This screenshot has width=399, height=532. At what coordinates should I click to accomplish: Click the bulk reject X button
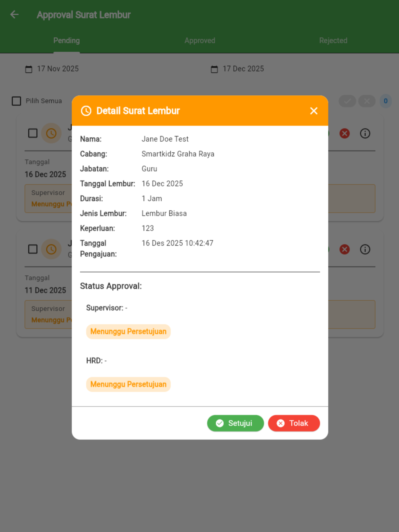[367, 101]
